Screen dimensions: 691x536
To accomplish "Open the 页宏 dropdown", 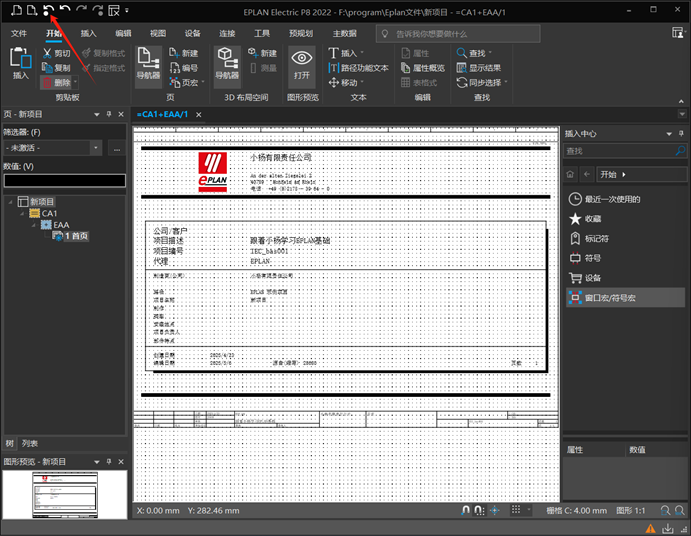I will [203, 82].
